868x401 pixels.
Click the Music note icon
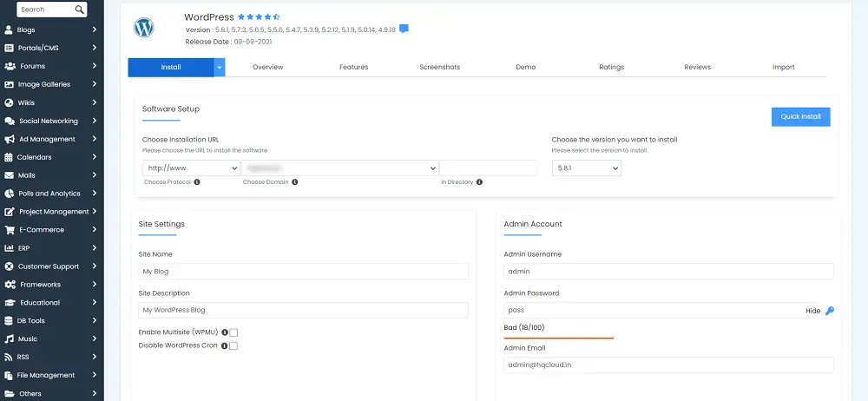coord(9,339)
